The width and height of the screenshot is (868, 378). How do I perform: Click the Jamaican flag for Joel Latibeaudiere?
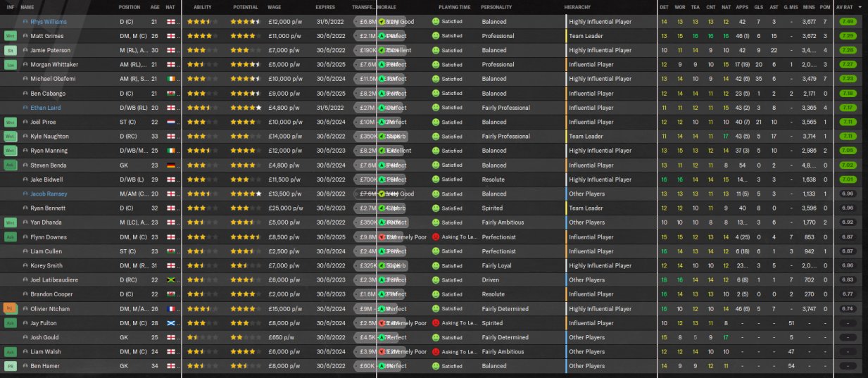(x=170, y=279)
